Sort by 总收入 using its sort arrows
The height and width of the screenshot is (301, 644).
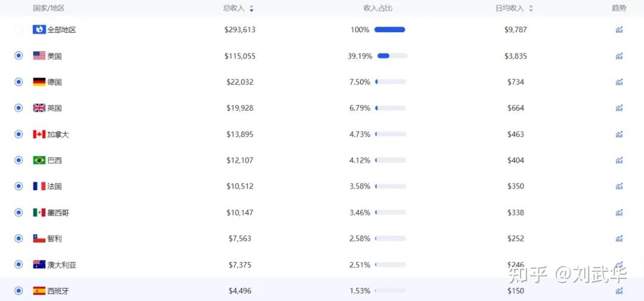point(252,8)
